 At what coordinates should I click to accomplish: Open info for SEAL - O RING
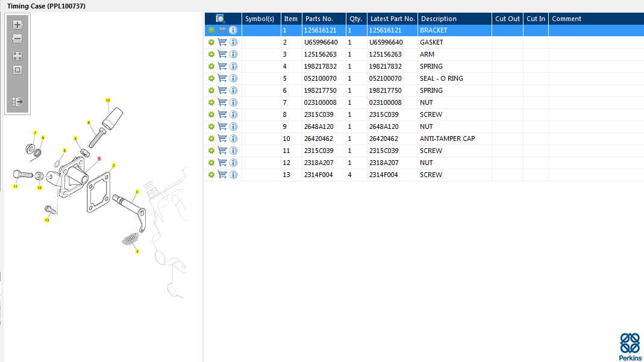pos(233,78)
